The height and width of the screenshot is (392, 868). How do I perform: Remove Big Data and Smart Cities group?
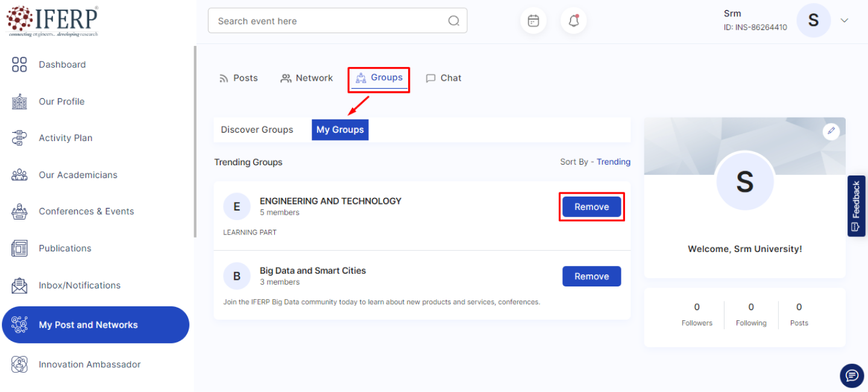coord(591,276)
